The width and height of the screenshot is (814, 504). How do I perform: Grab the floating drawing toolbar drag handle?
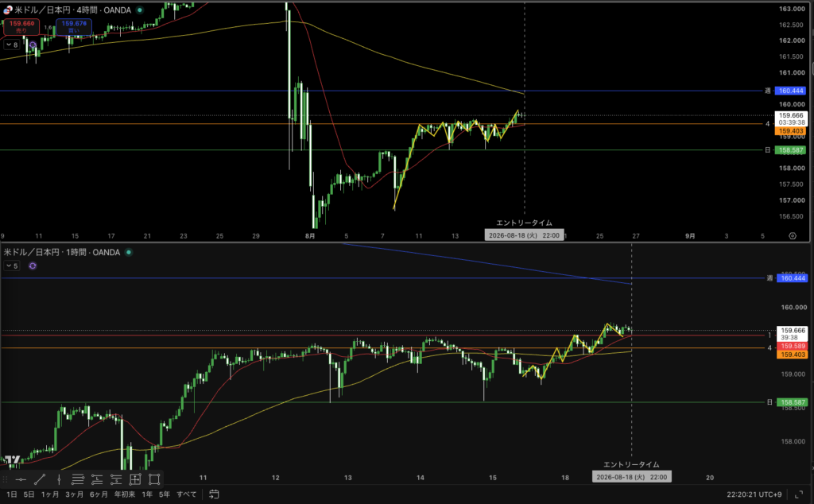coord(5,479)
